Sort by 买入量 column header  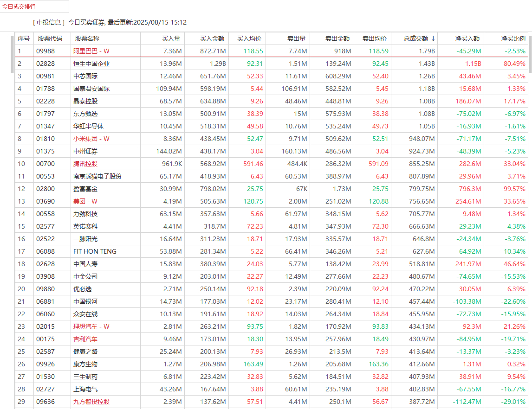171,38
